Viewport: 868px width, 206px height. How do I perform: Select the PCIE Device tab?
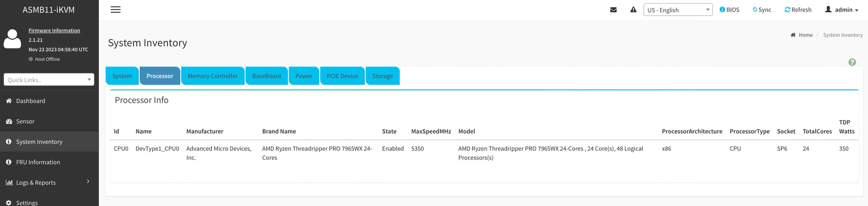(x=342, y=76)
